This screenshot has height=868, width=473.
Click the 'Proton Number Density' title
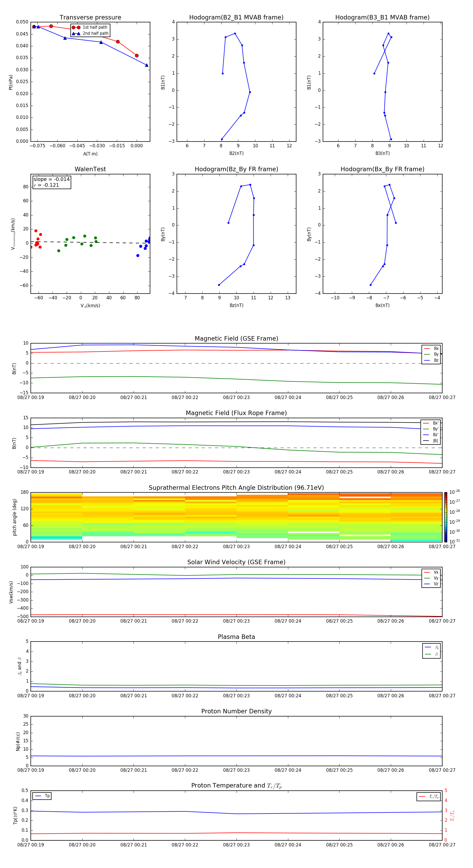(x=236, y=711)
